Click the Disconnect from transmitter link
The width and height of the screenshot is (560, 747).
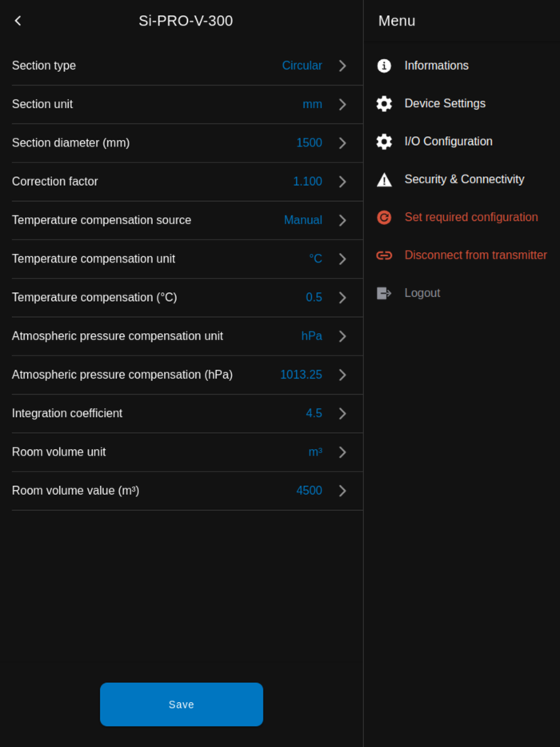tap(475, 255)
